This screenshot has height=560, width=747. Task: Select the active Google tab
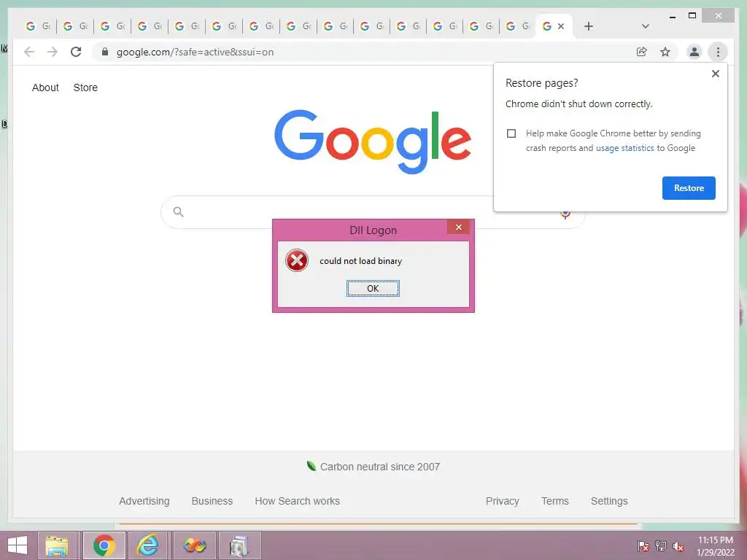click(547, 26)
